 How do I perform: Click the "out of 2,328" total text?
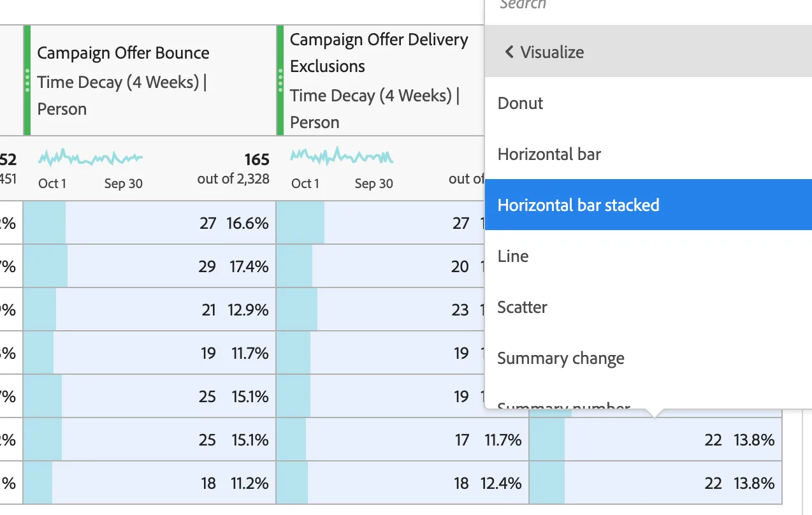(x=233, y=179)
